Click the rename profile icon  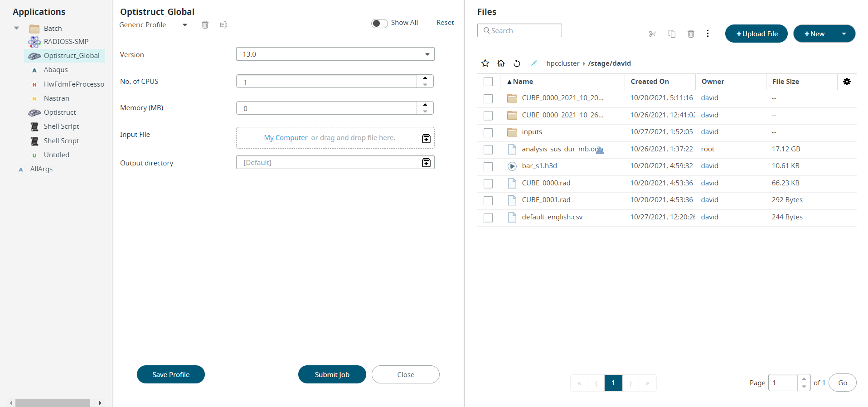[x=223, y=25]
